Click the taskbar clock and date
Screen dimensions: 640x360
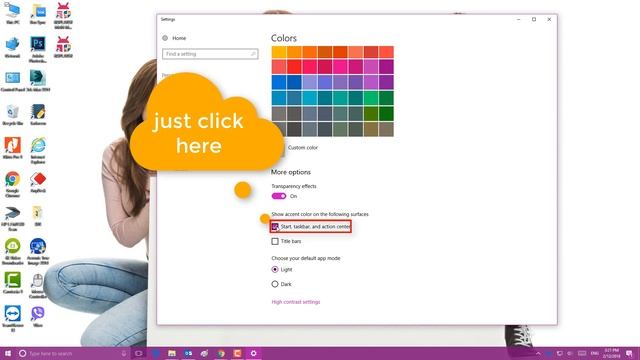pos(611,353)
